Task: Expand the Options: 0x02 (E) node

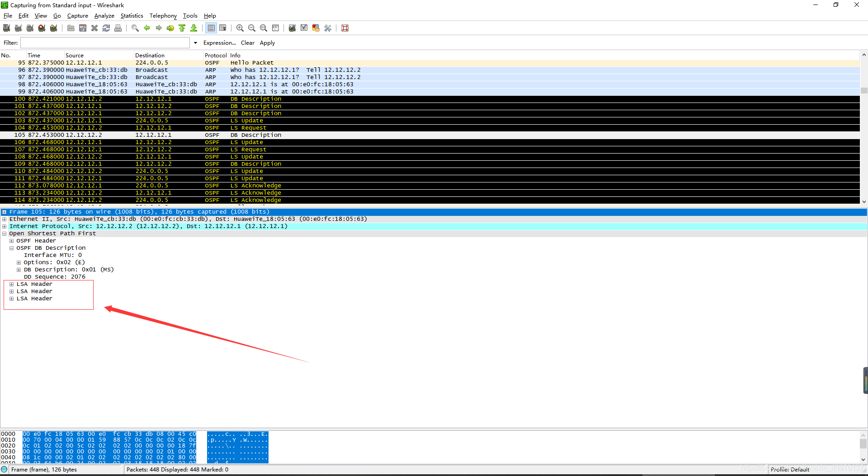Action: pyautogui.click(x=19, y=262)
